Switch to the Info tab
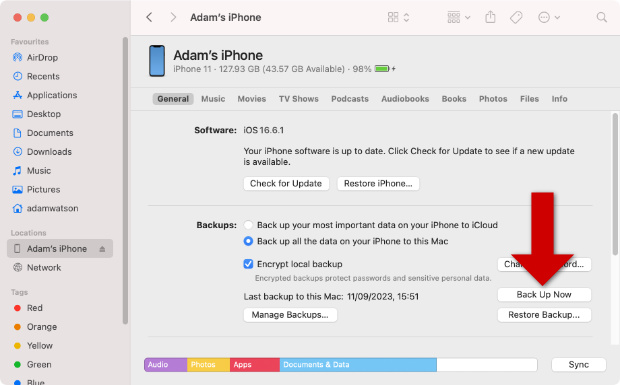This screenshot has width=620, height=385. coord(559,99)
